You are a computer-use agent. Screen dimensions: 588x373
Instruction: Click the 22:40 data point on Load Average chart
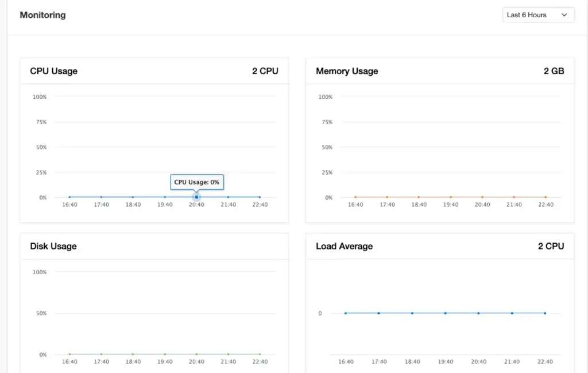click(x=546, y=313)
